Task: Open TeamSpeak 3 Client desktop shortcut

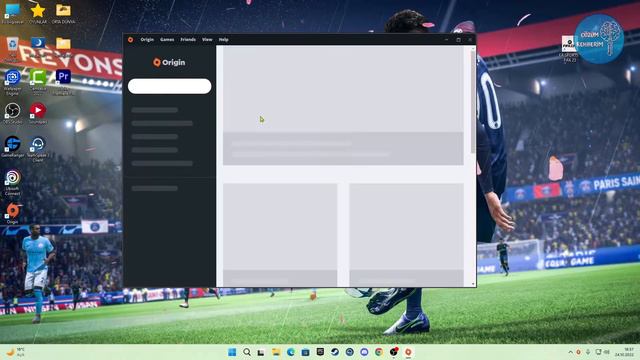Action: pos(38,149)
